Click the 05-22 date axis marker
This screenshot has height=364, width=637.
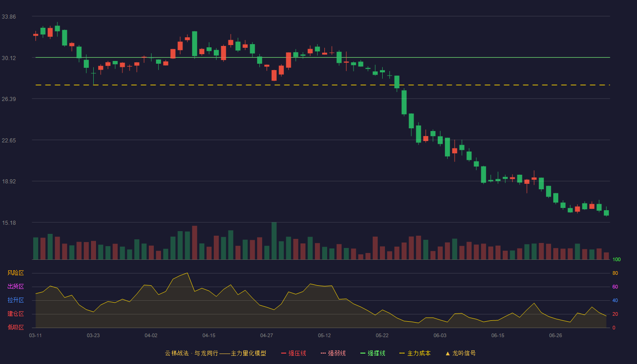(x=382, y=335)
